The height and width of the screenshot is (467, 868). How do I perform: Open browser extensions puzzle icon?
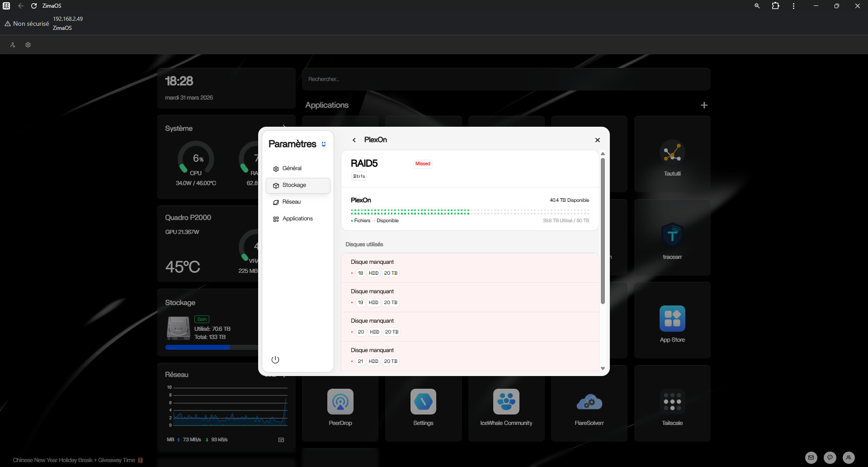[x=775, y=6]
